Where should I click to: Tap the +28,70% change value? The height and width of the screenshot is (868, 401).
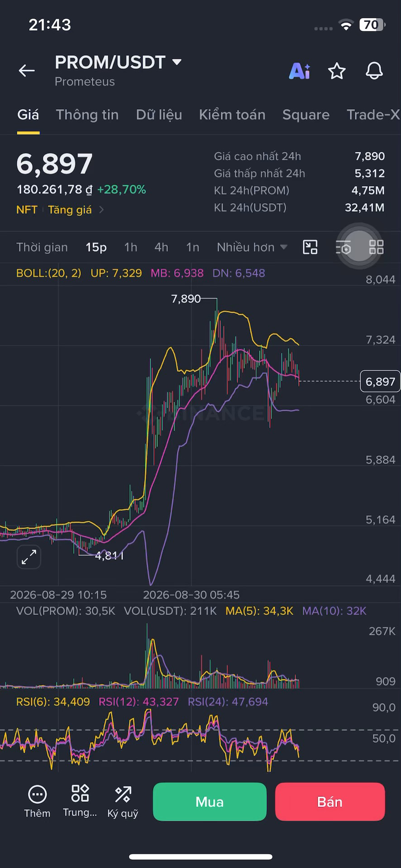point(122,189)
